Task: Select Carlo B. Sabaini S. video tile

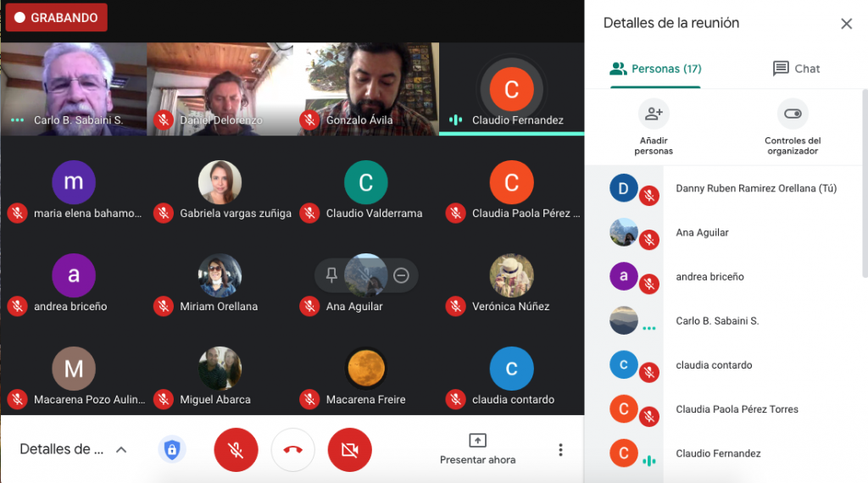Action: [74, 89]
